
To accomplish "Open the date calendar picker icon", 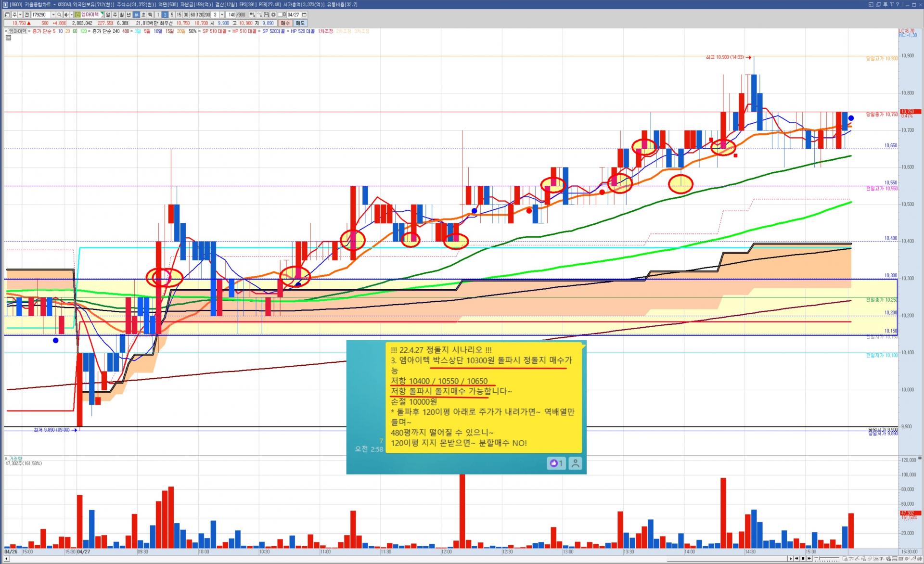I will point(304,15).
